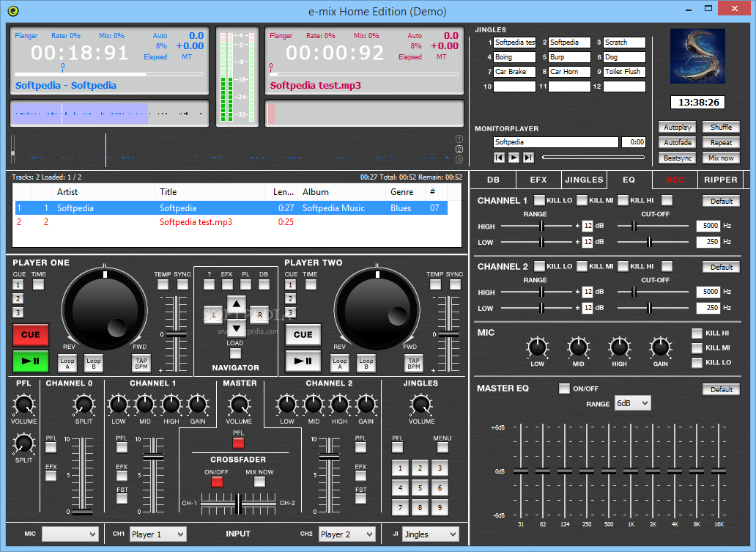Open CH2 Player 2 input dropdown
The height and width of the screenshot is (552, 756).
[346, 534]
